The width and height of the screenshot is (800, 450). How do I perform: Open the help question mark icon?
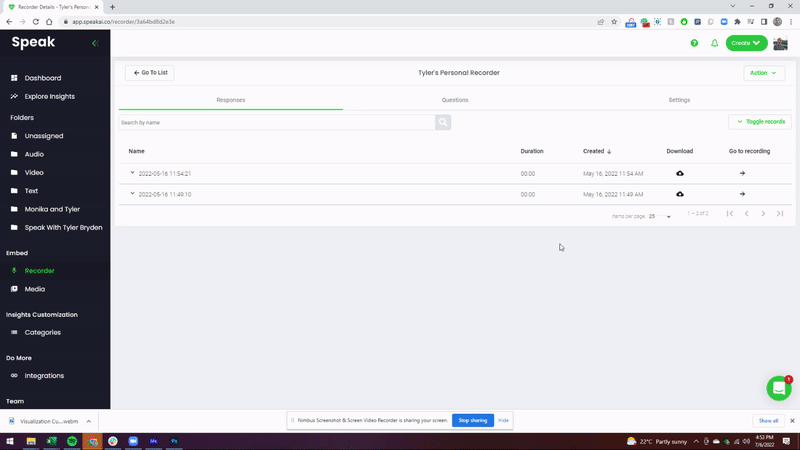pyautogui.click(x=694, y=43)
